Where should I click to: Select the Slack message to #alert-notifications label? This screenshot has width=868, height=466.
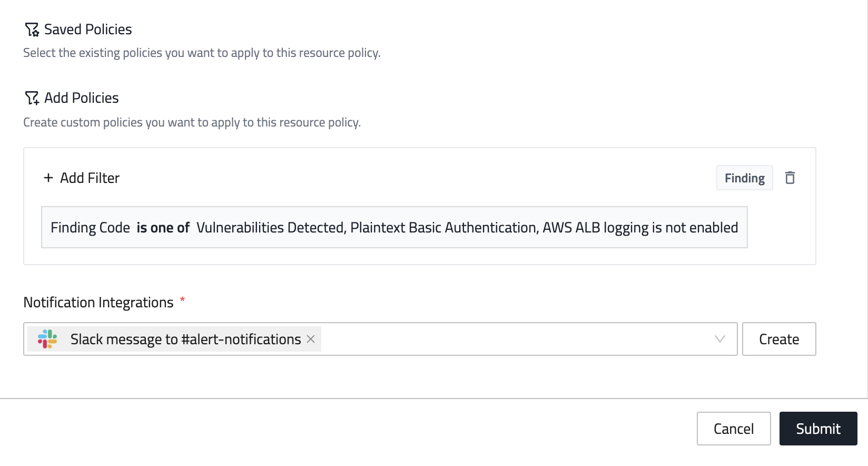point(185,339)
